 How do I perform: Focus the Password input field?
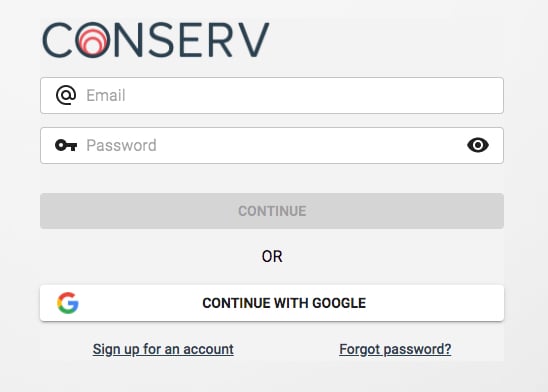click(x=272, y=145)
